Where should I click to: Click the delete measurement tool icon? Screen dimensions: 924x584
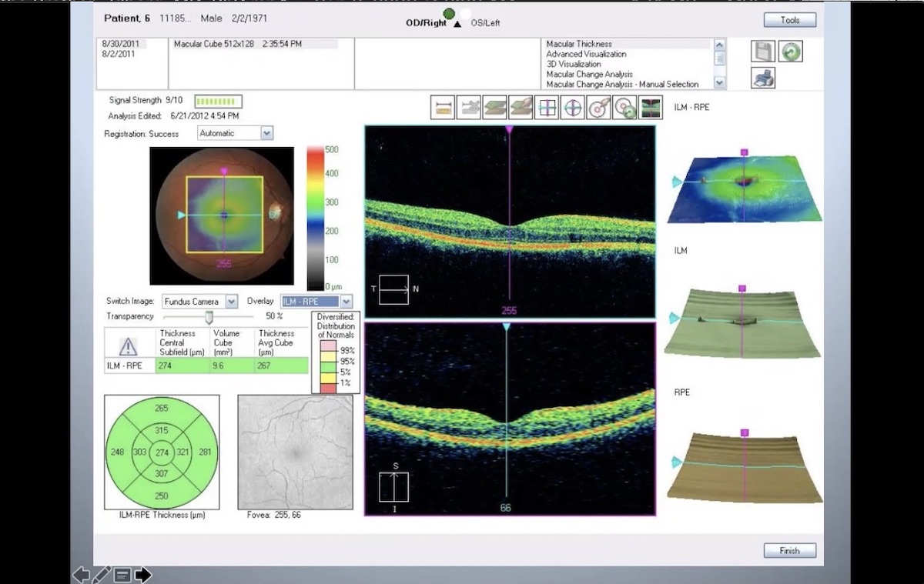[x=469, y=107]
